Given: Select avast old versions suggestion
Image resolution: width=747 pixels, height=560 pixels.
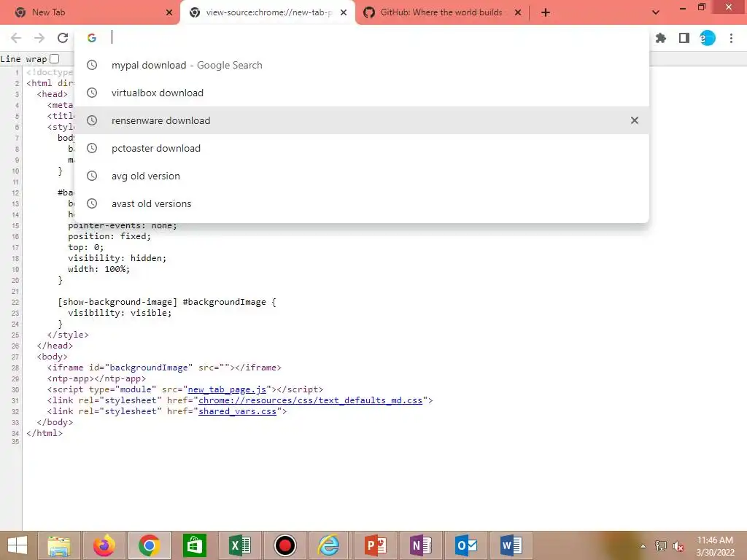Looking at the screenshot, I should tap(362, 203).
